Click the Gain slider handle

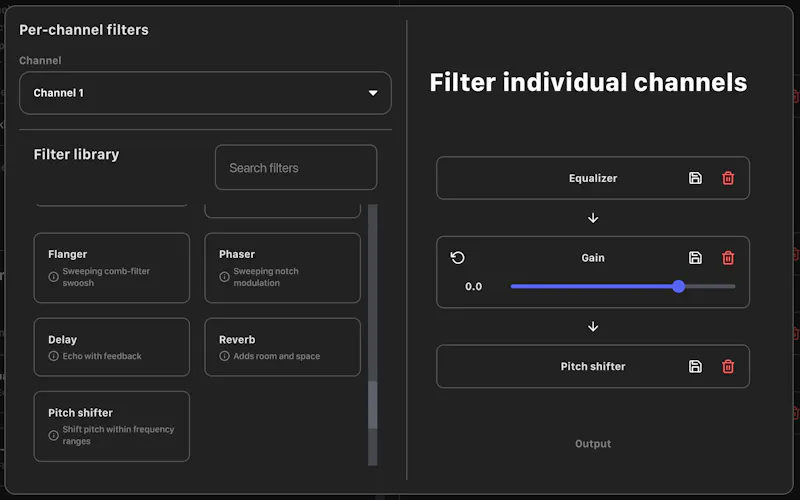click(x=678, y=286)
